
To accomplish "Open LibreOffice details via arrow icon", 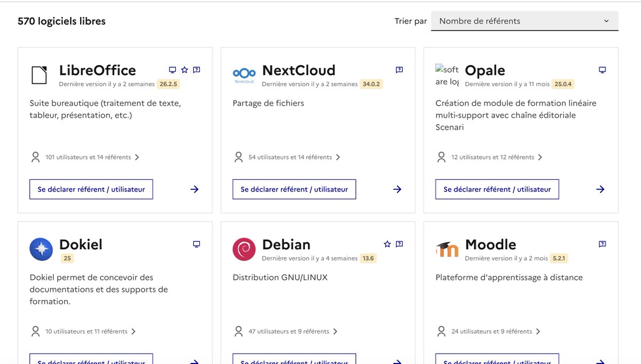I will (194, 189).
